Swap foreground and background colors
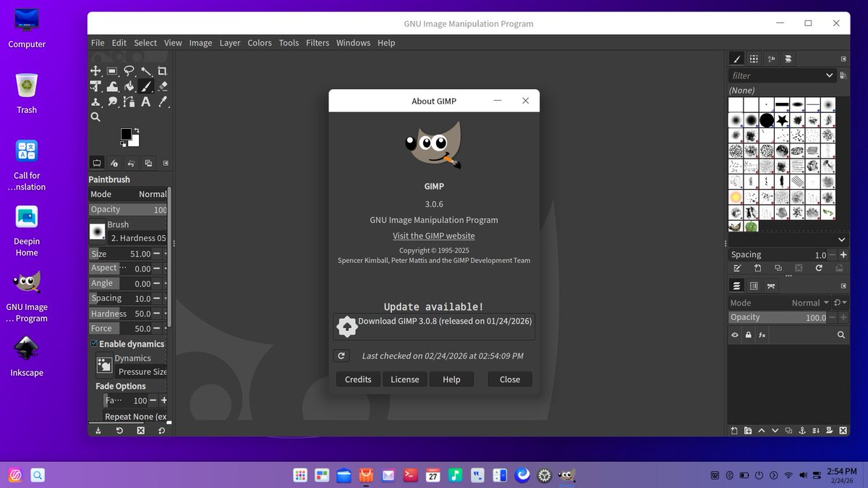 point(137,130)
